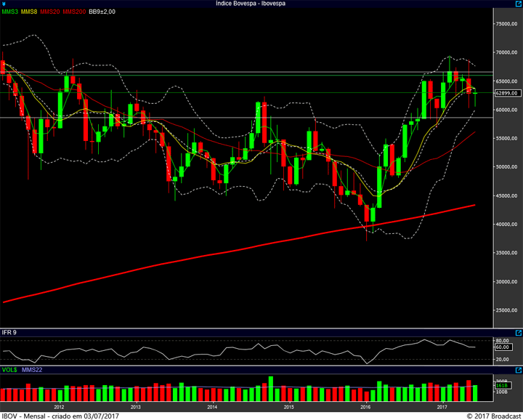
Task: Click the MMS200 moving average label
Action: 76,12
